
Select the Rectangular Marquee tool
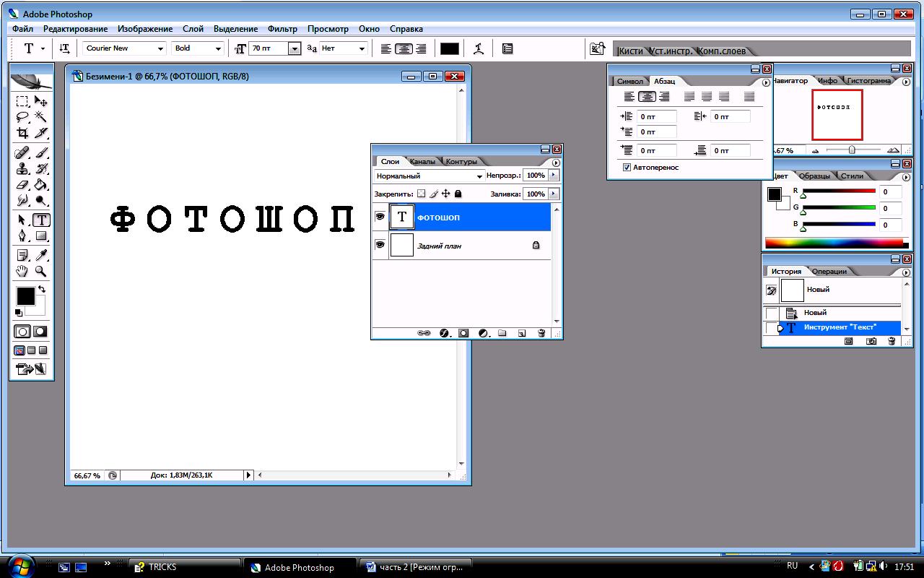[x=22, y=102]
